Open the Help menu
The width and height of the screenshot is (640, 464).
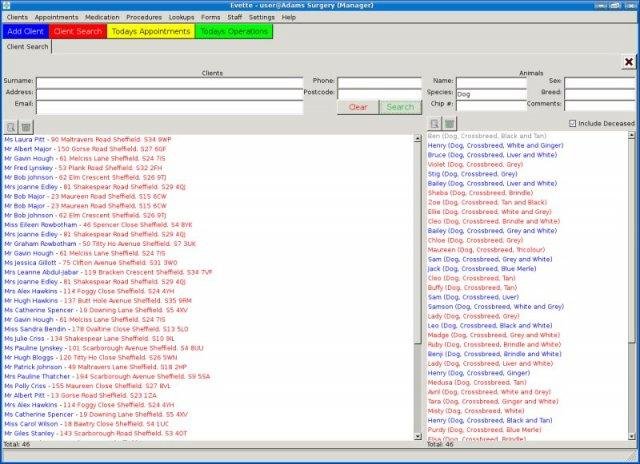point(288,17)
